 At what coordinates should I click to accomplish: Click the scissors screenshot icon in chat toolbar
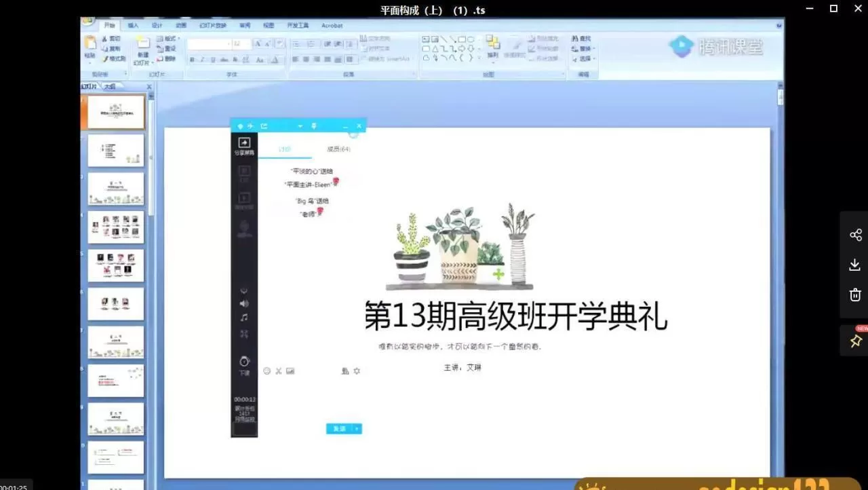278,371
